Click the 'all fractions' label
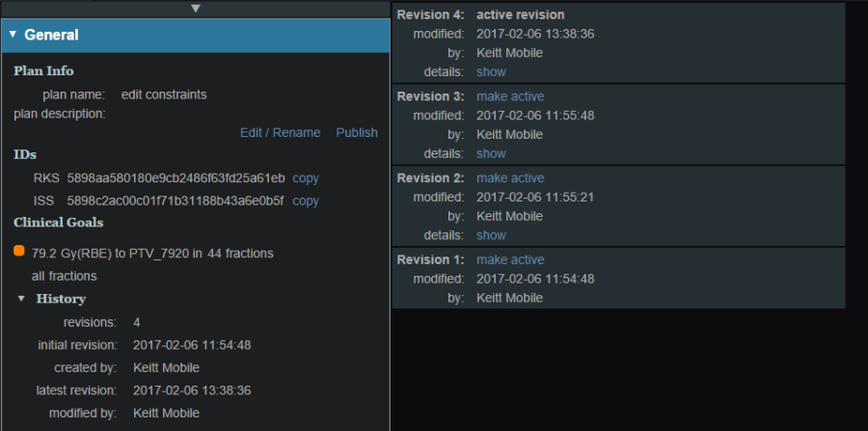Image resolution: width=868 pixels, height=431 pixels. click(64, 276)
